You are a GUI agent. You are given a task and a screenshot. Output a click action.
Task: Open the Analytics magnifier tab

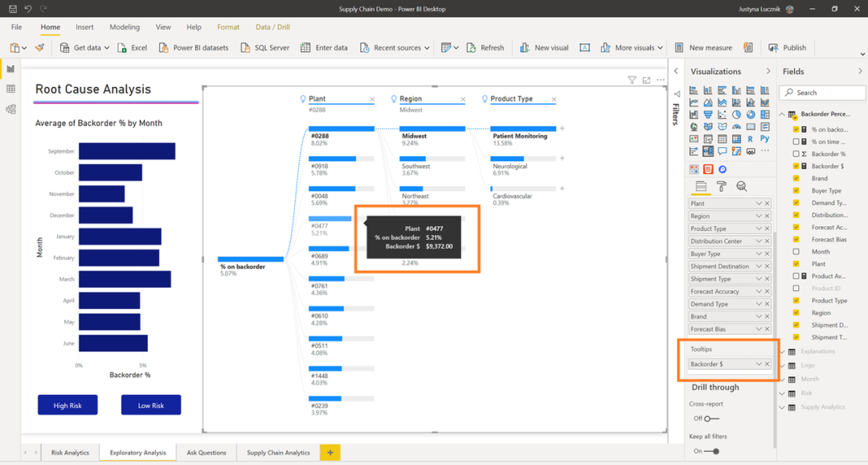point(742,186)
